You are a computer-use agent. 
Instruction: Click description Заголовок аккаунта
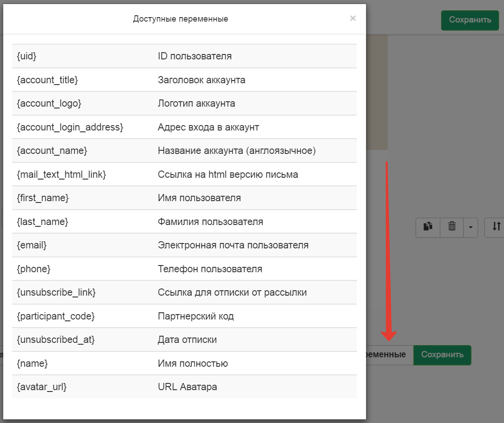(x=201, y=80)
